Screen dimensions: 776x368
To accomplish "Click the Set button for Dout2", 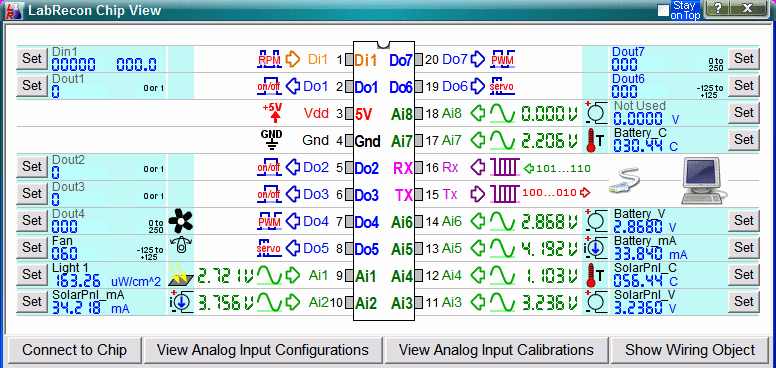I will click(x=32, y=167).
